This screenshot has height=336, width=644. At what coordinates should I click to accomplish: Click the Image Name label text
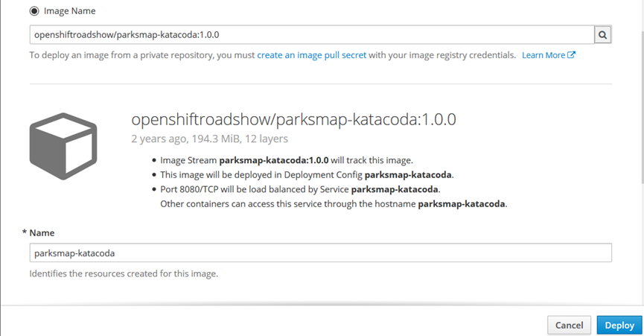69,11
